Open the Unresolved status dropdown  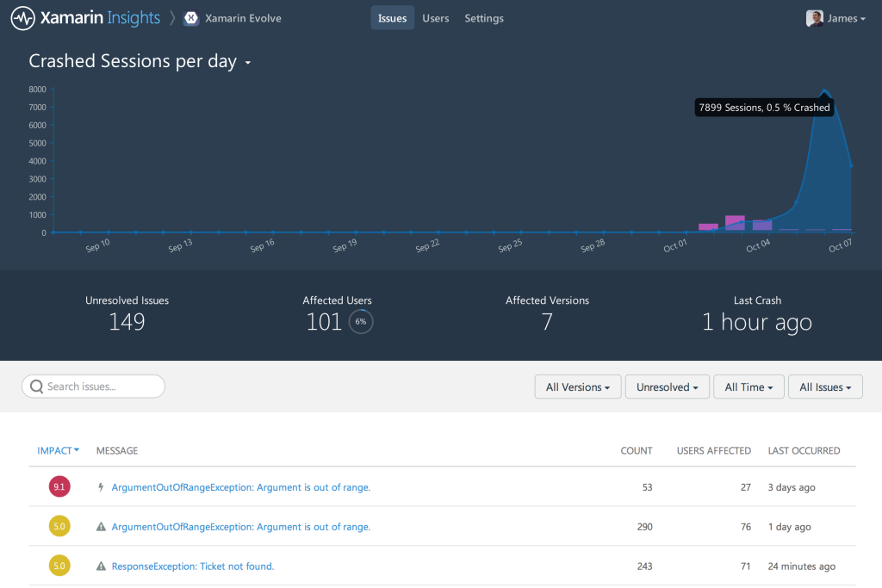click(668, 387)
